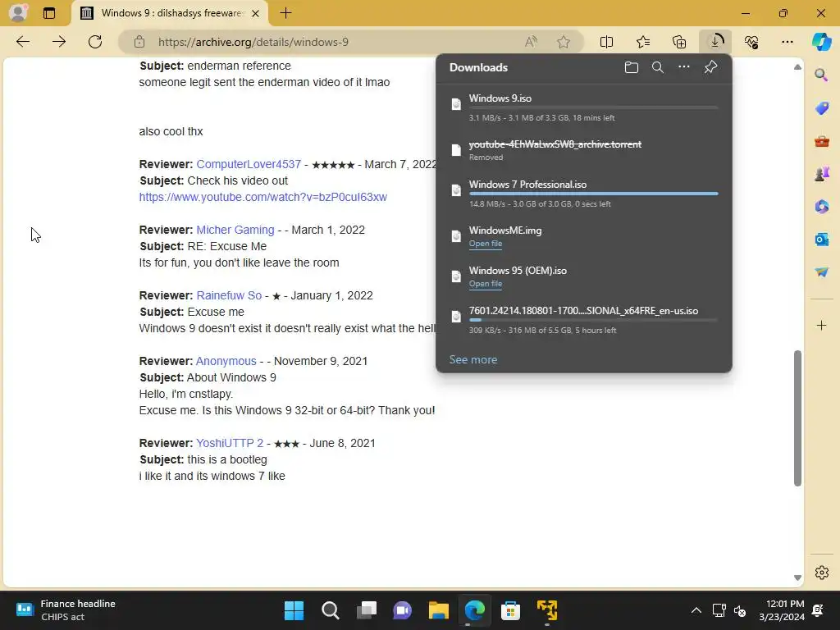Open File Explorer from taskbar
Viewport: 840px width, 630px height.
pos(438,610)
